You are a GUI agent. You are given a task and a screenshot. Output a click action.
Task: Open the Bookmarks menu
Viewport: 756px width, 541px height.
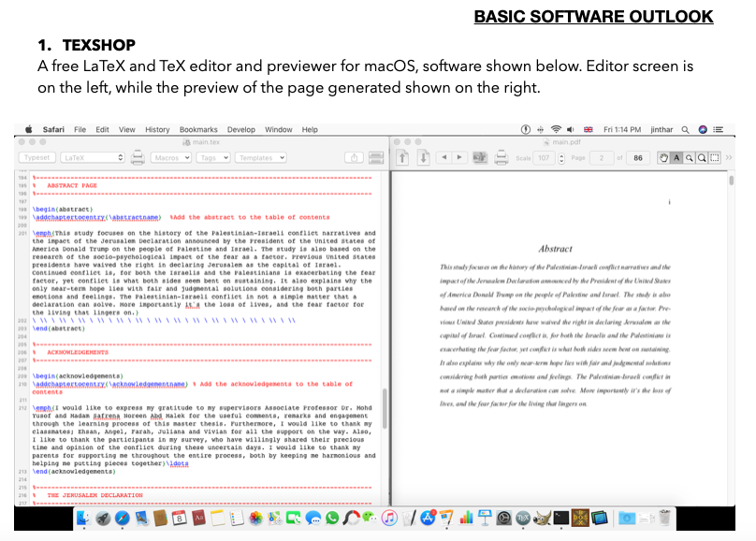click(x=198, y=130)
